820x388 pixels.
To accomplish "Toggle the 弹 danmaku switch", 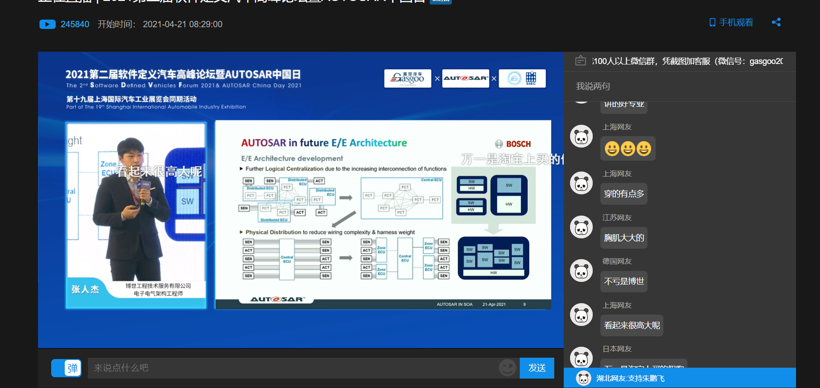I will click(x=66, y=368).
